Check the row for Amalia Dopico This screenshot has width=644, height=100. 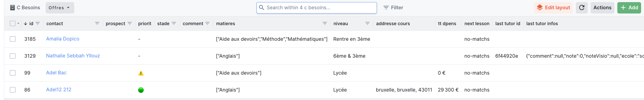pyautogui.click(x=13, y=39)
